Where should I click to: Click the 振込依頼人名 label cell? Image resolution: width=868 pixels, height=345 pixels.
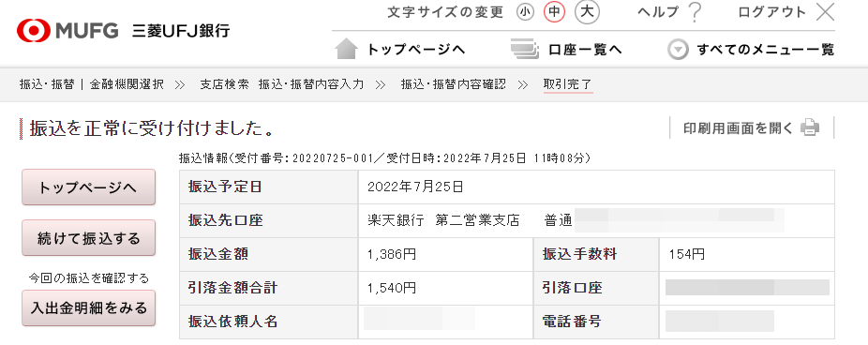coord(268,322)
